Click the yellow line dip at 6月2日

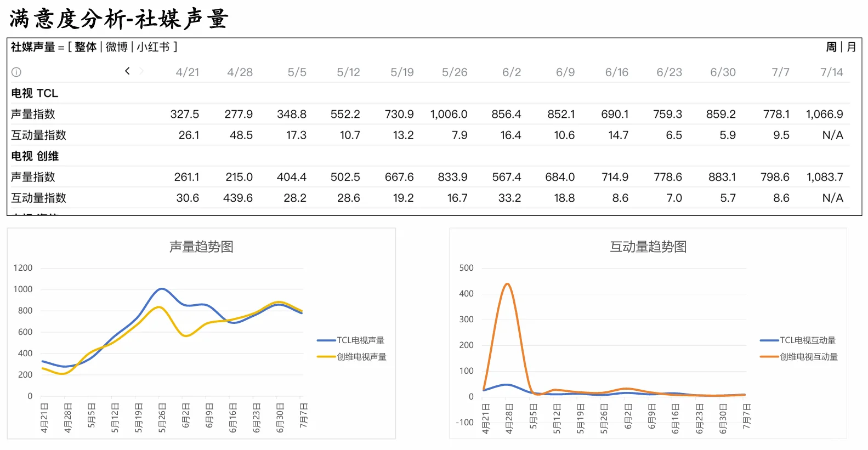click(x=185, y=335)
